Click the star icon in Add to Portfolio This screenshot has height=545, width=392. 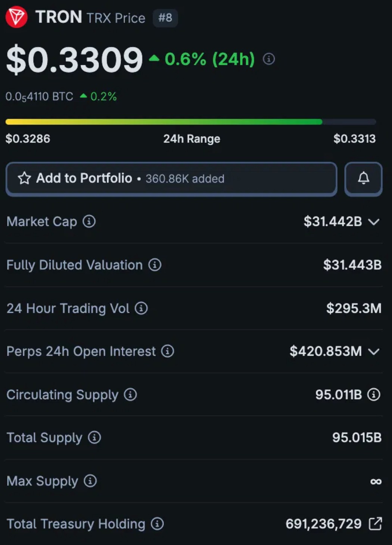(x=24, y=178)
